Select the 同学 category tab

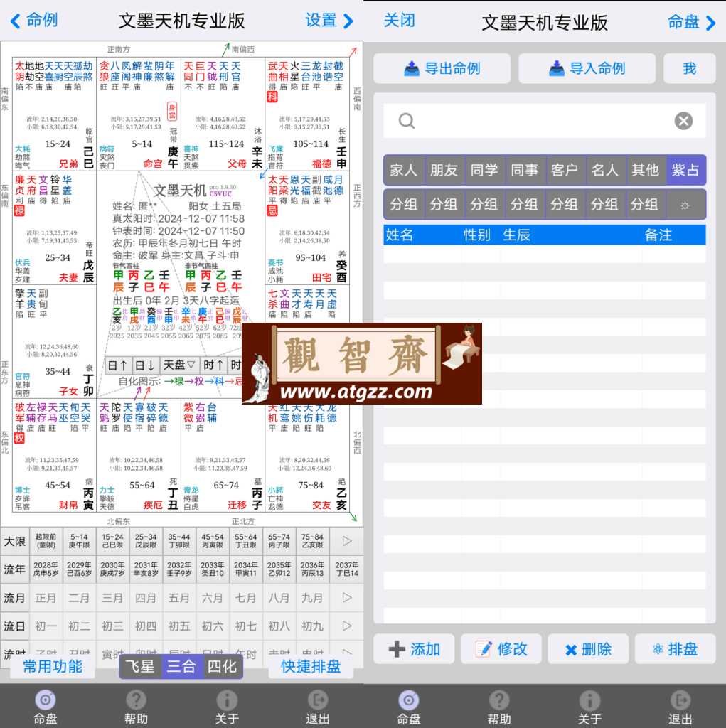484,170
